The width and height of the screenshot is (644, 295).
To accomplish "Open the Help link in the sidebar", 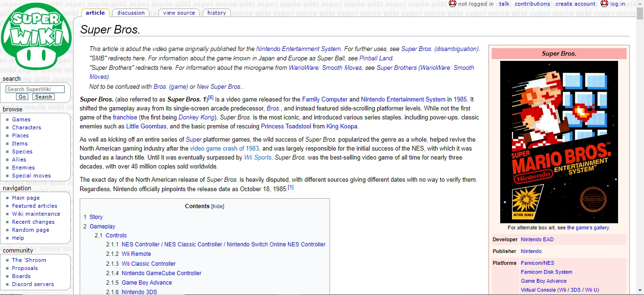I will [x=18, y=238].
